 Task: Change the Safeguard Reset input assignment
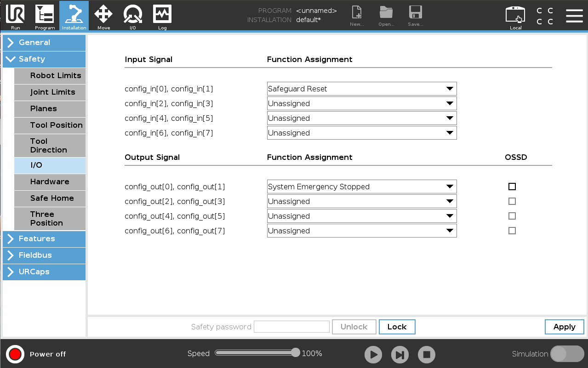coord(361,89)
